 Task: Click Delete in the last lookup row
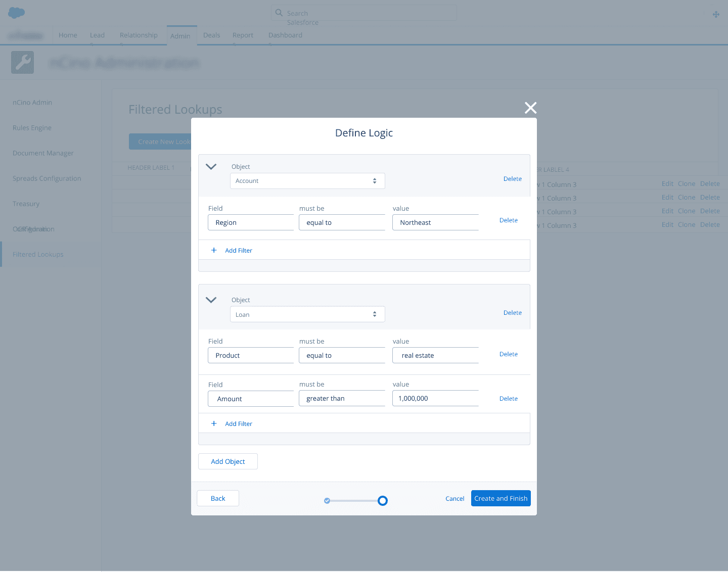pyautogui.click(x=710, y=225)
